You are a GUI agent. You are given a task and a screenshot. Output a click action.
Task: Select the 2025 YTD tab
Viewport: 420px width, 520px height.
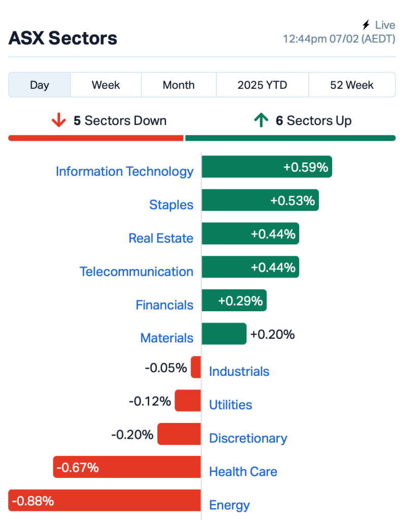tap(263, 85)
